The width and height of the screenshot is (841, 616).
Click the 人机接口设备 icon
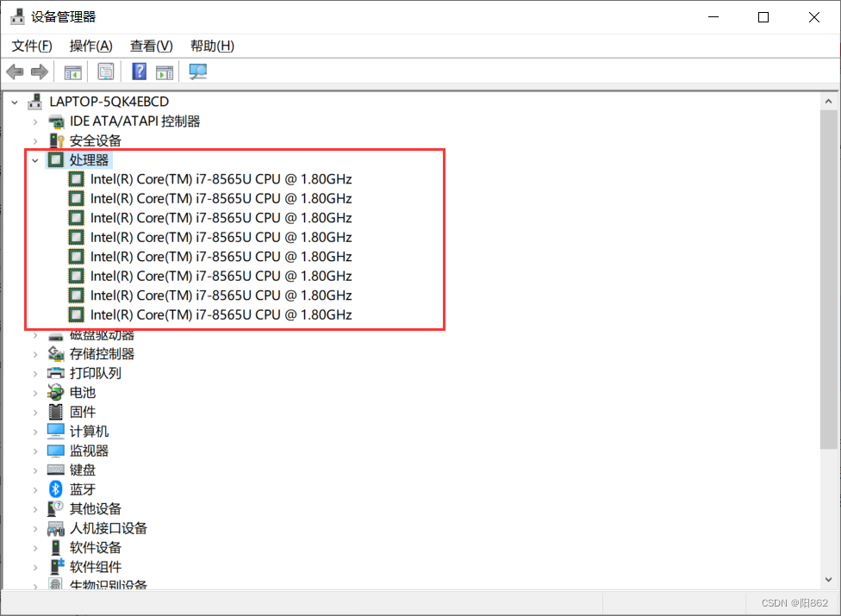[56, 528]
